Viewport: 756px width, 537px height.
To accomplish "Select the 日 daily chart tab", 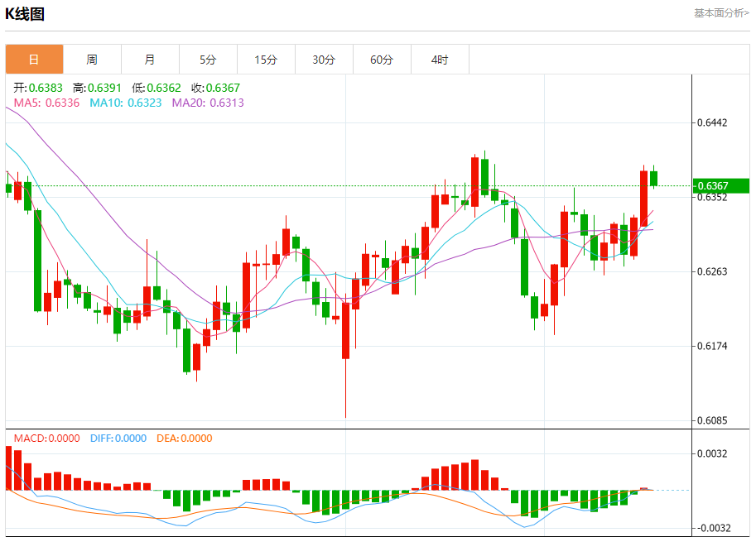I will 34,60.
